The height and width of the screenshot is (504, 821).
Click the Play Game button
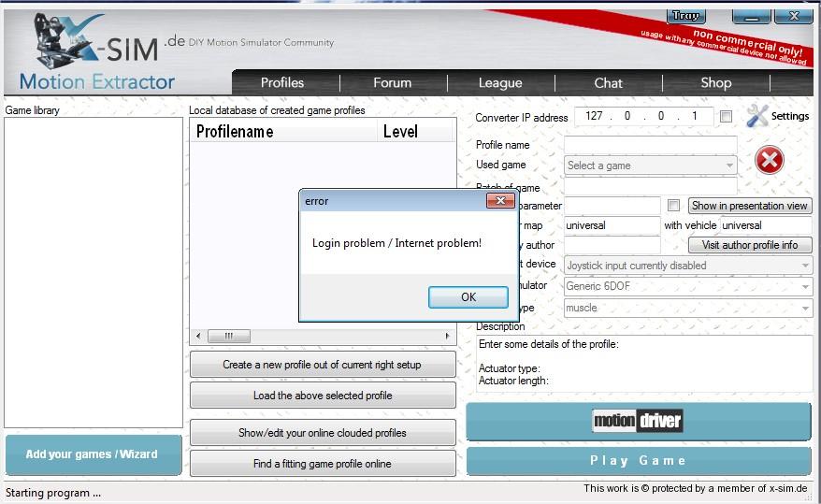click(639, 461)
